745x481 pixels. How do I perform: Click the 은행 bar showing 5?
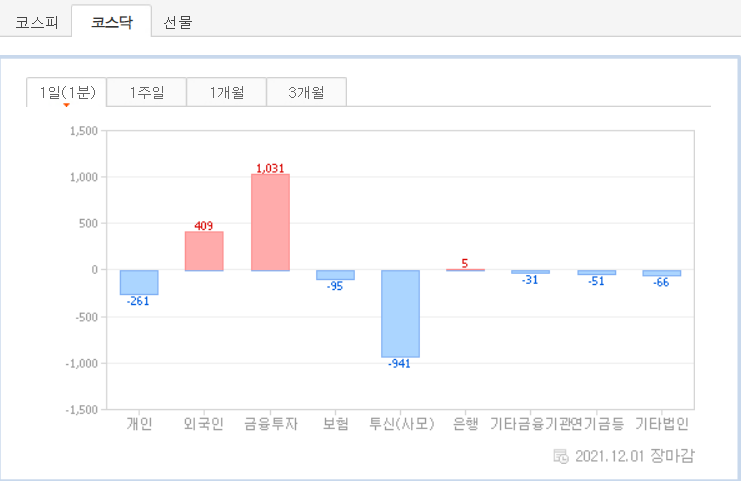point(466,270)
